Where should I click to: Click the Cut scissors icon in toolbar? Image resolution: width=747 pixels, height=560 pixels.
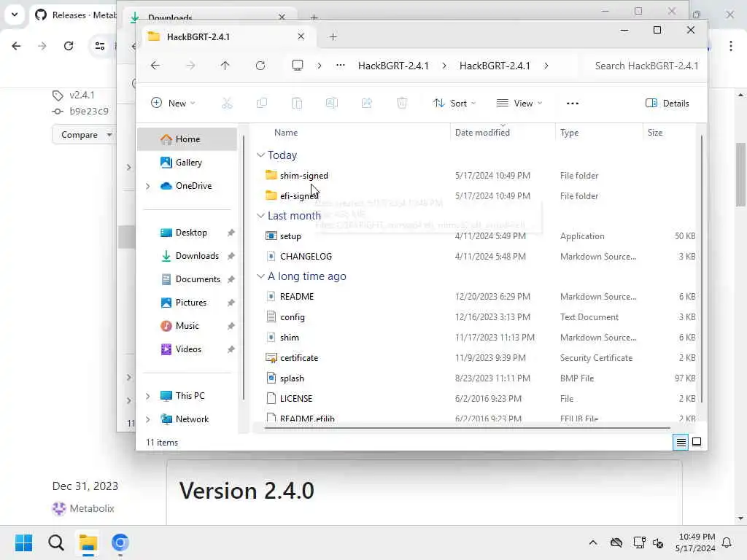coord(227,104)
